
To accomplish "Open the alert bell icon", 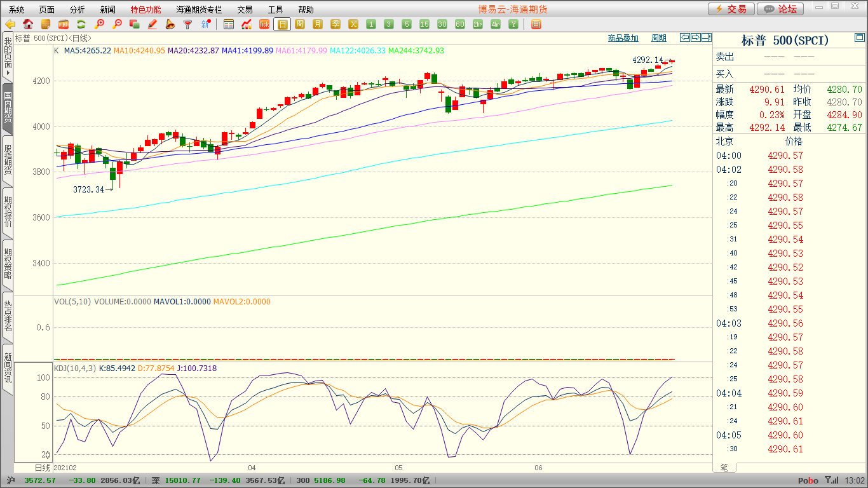I will point(170,25).
